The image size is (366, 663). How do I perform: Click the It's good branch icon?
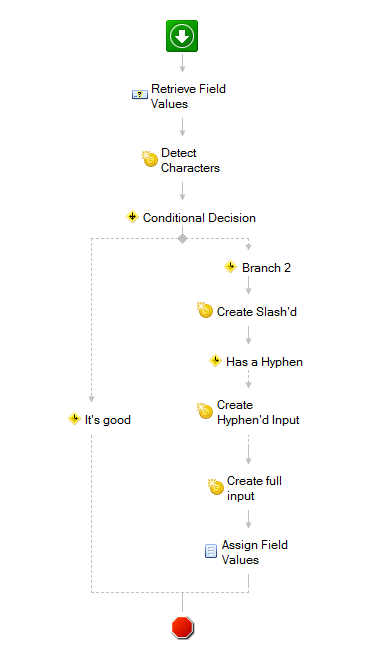tap(74, 419)
